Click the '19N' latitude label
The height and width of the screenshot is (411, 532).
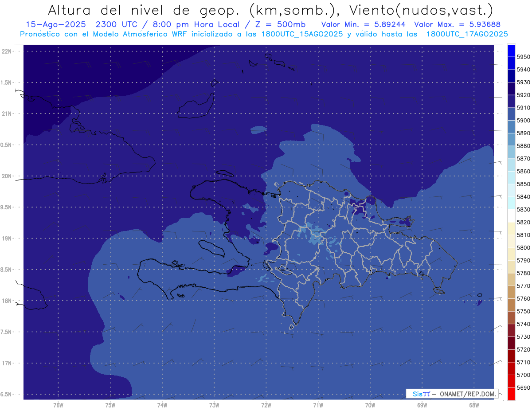tap(7, 238)
